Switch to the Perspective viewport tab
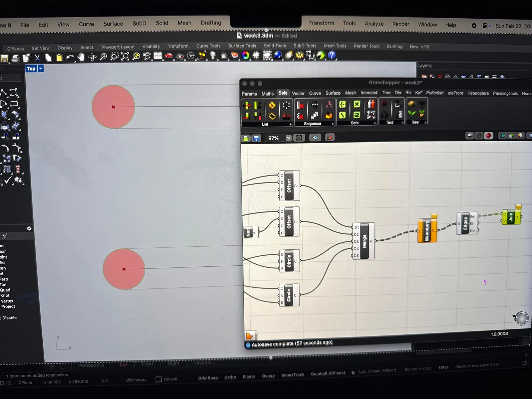532x399 pixels. coord(91,365)
